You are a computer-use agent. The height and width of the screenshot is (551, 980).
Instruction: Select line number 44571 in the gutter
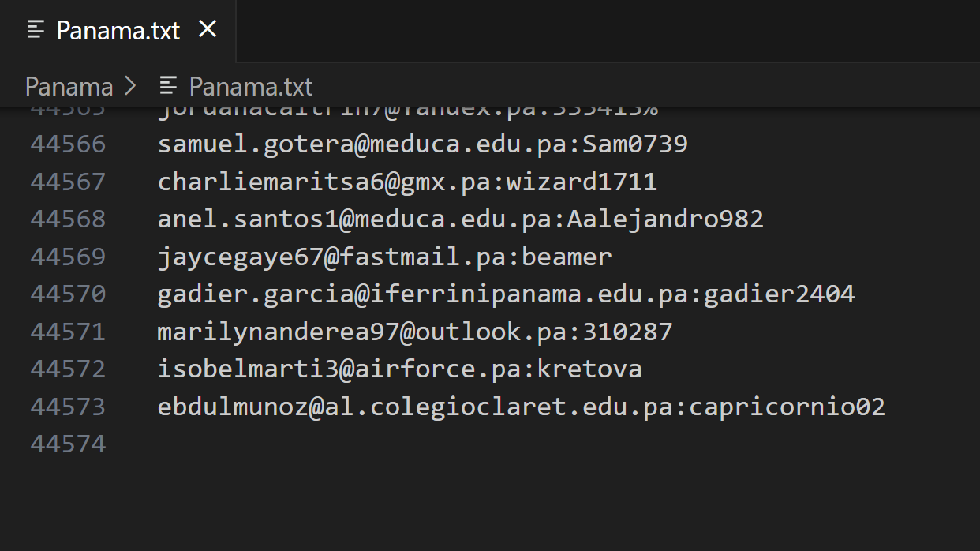point(68,332)
